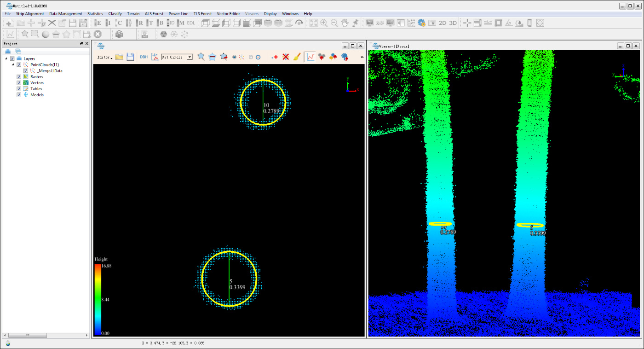Click the angle measurement icon

pyautogui.click(x=509, y=23)
